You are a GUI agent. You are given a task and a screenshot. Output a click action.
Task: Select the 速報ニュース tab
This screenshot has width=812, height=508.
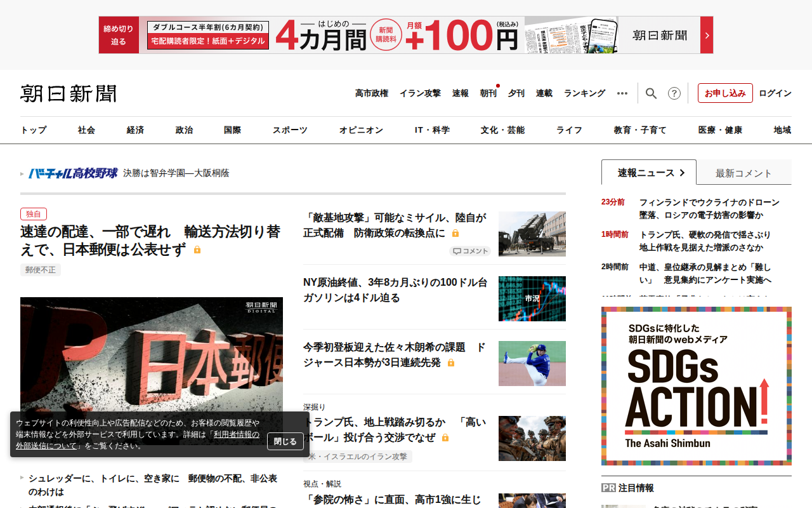648,173
